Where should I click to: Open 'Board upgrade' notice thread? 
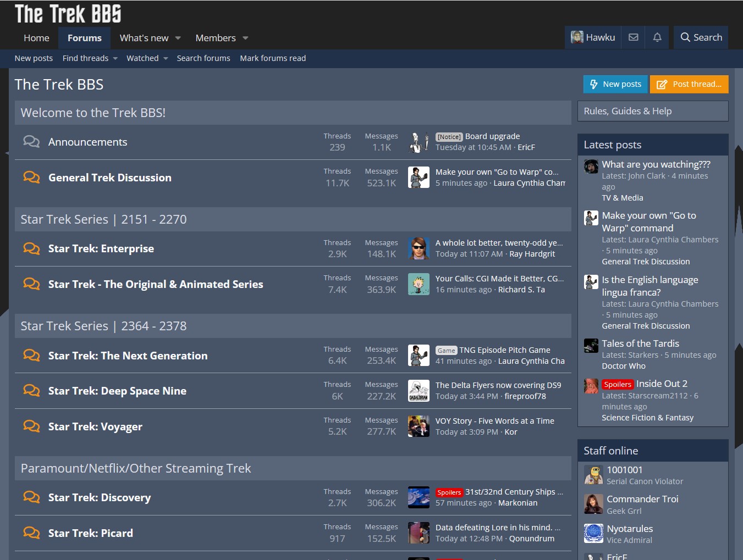[x=492, y=136]
